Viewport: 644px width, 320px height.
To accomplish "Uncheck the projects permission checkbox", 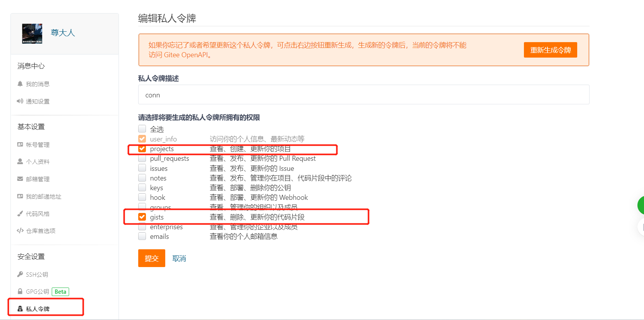I will (x=142, y=149).
